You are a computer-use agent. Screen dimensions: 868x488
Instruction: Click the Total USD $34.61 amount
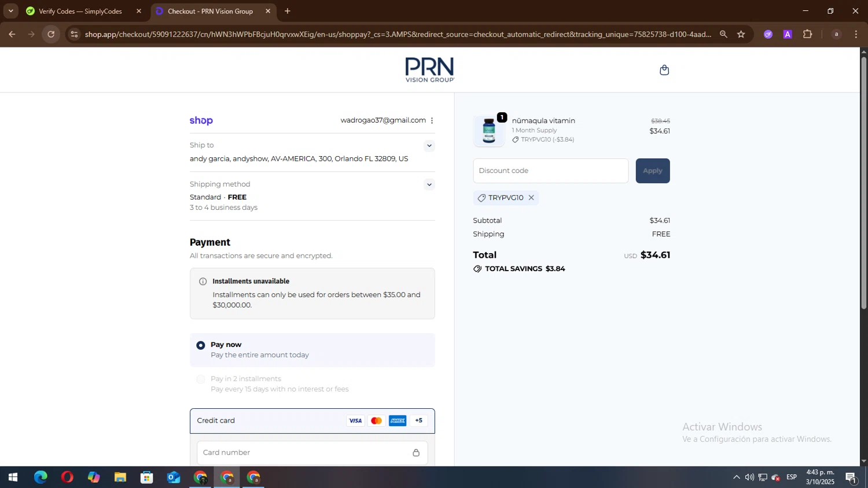647,255
